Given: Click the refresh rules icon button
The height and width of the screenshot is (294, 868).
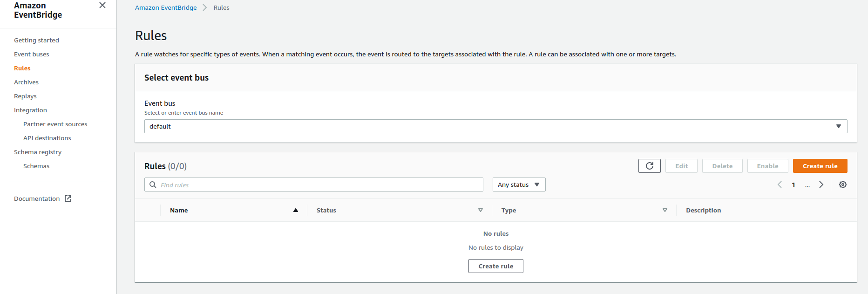Looking at the screenshot, I should (x=649, y=166).
